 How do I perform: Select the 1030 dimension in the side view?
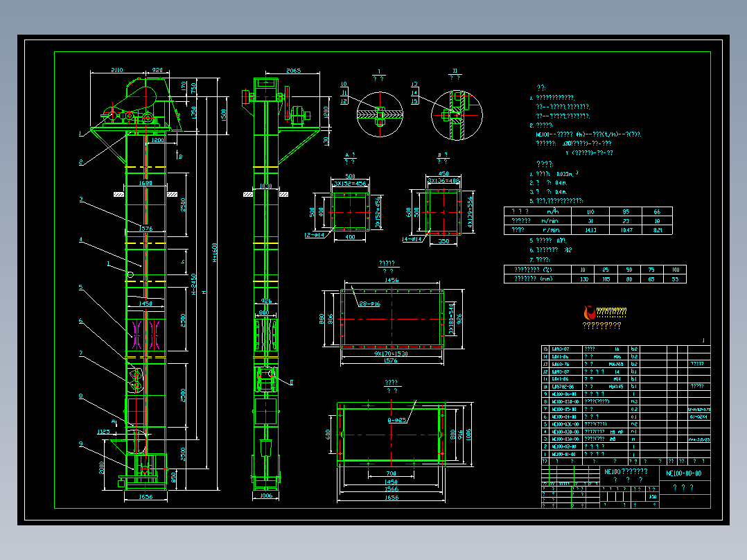pos(266,186)
